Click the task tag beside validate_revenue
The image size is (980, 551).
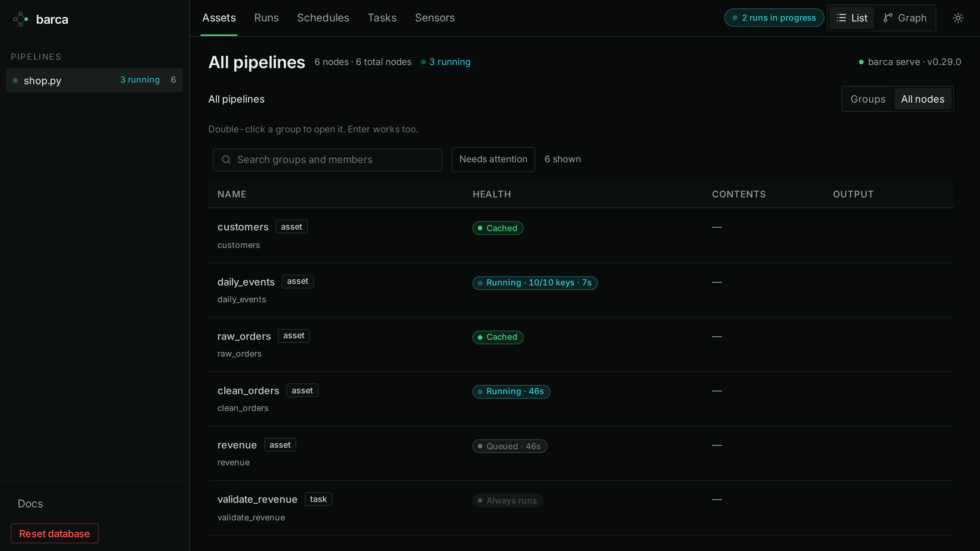pyautogui.click(x=318, y=499)
